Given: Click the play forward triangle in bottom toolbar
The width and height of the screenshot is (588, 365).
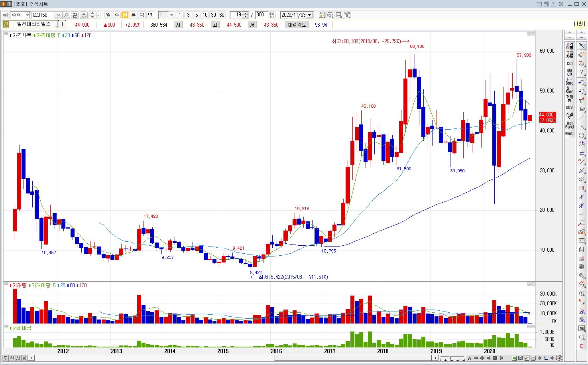Looking at the screenshot, I should 501,358.
